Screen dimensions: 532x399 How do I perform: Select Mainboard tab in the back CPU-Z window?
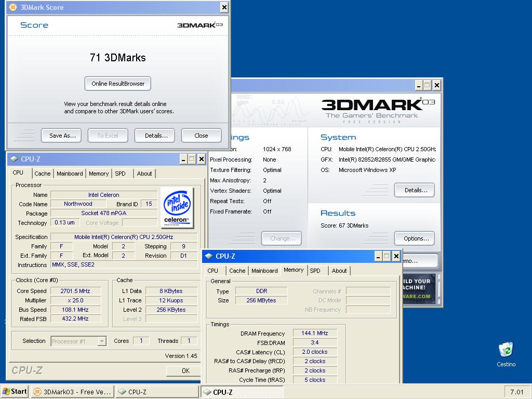coord(70,174)
